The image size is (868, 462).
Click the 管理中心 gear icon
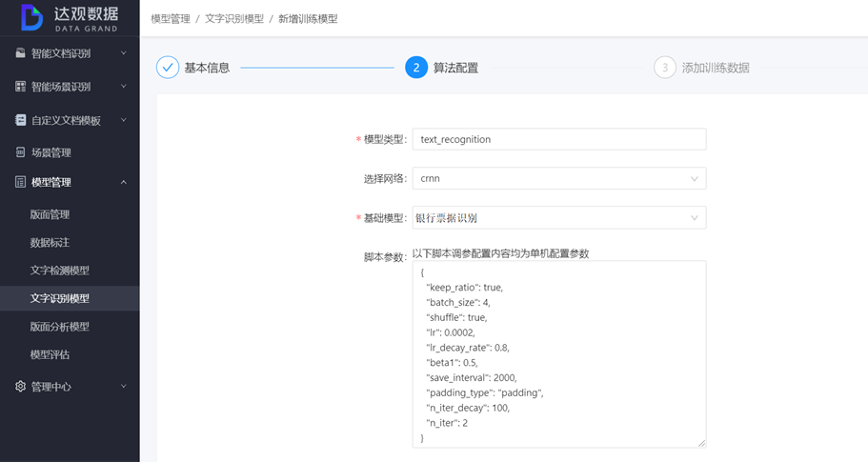coord(20,387)
